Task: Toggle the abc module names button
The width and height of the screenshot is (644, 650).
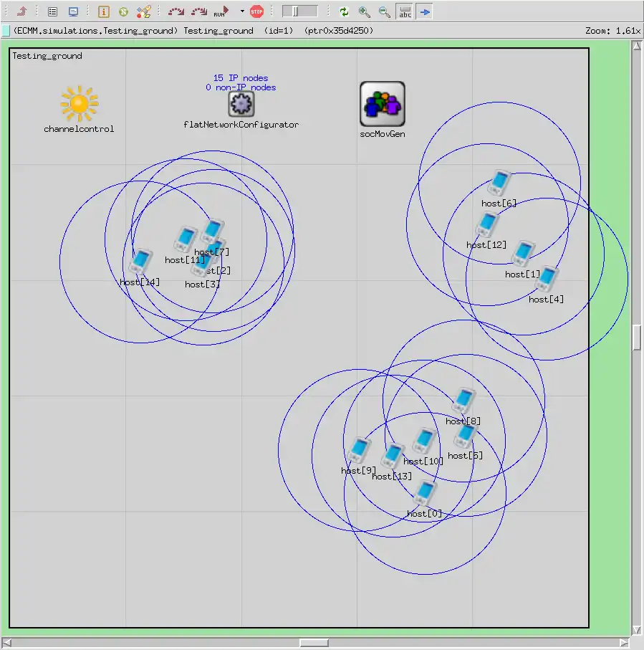Action: (405, 11)
